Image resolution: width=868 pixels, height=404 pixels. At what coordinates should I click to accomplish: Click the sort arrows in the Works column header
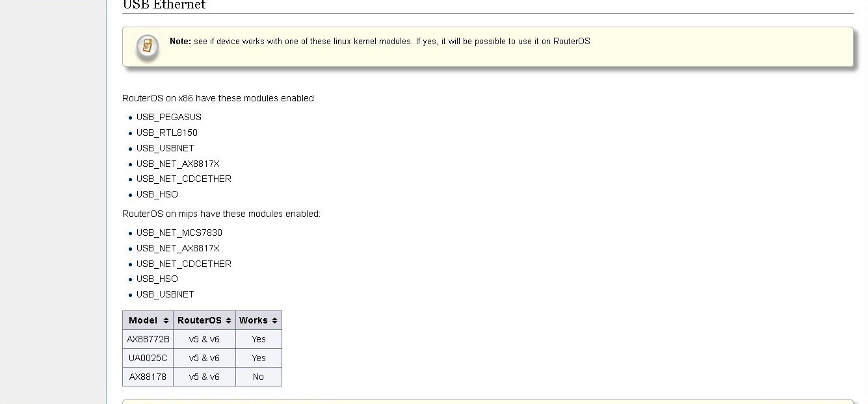(274, 320)
